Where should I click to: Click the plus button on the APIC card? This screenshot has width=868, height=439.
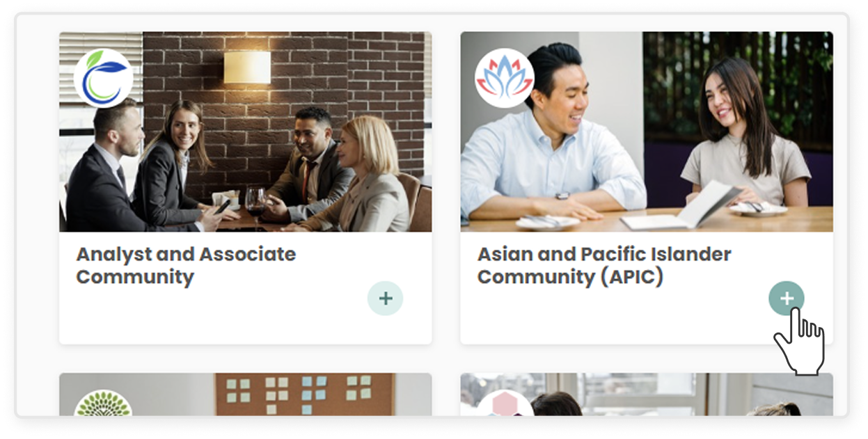click(787, 298)
